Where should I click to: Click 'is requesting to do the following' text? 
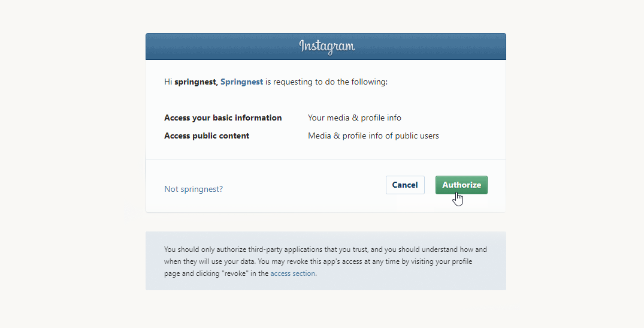pos(326,82)
